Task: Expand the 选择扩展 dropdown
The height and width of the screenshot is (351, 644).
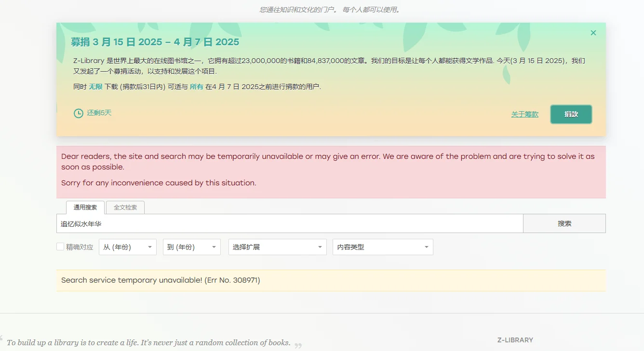Action: click(278, 247)
